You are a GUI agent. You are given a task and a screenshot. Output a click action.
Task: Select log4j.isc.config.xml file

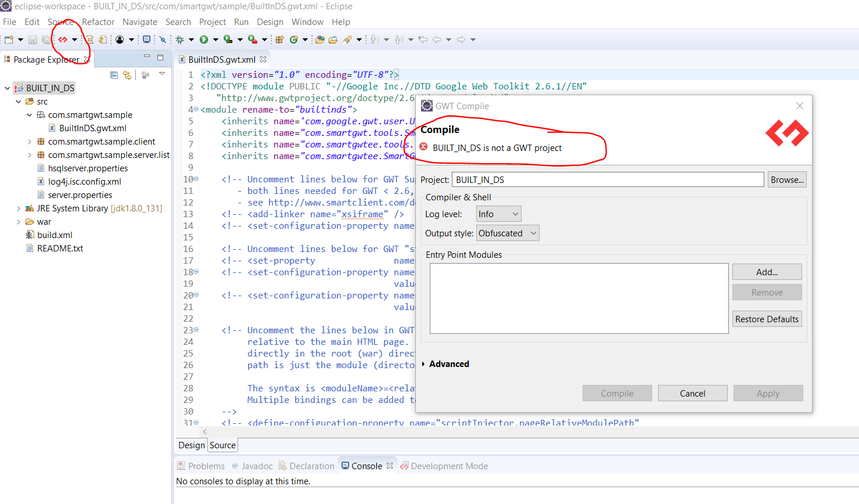79,182
